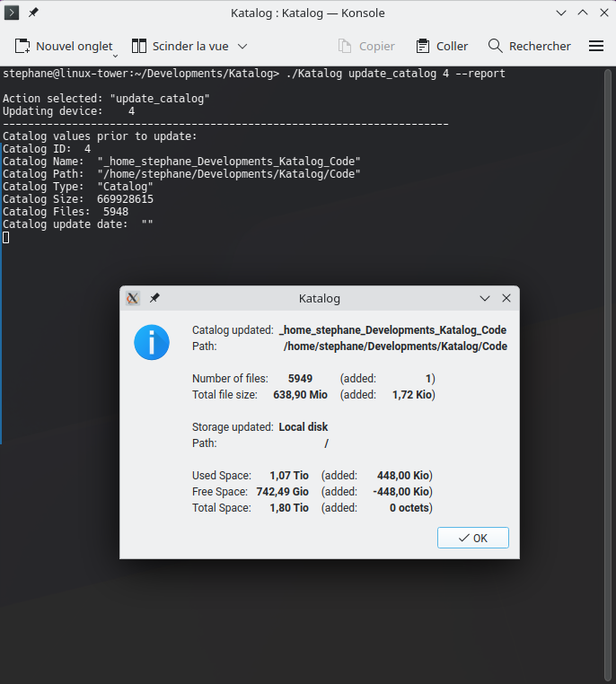Viewport: 616px width, 684px height.
Task: Paste with the Coller button
Action: 442,47
